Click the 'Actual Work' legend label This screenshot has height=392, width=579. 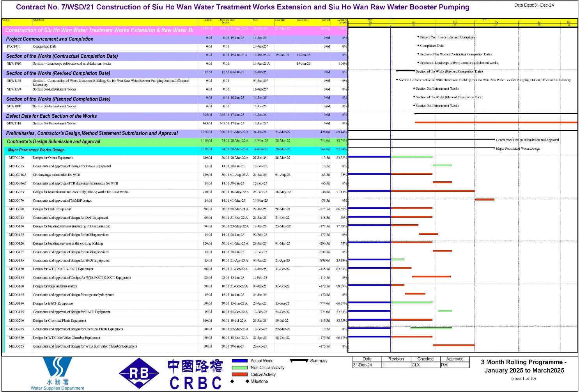click(262, 361)
